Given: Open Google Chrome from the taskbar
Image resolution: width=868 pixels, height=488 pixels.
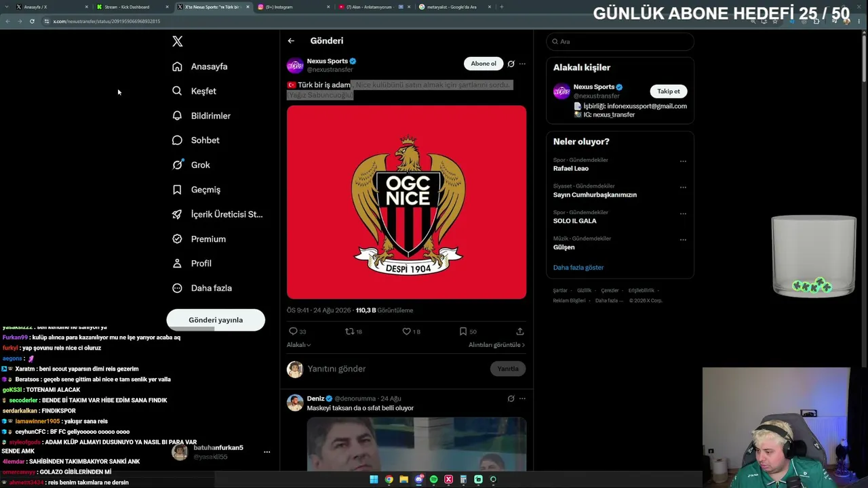Looking at the screenshot, I should click(389, 480).
